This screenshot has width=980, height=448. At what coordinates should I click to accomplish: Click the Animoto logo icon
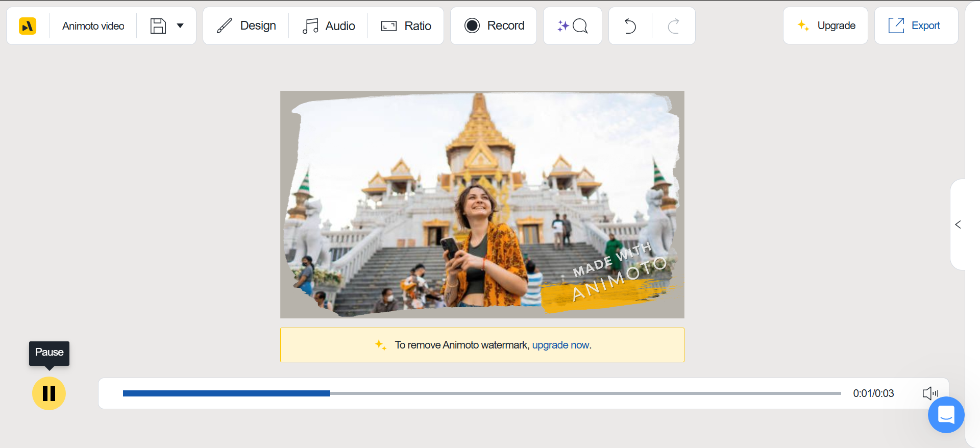pos(28,26)
